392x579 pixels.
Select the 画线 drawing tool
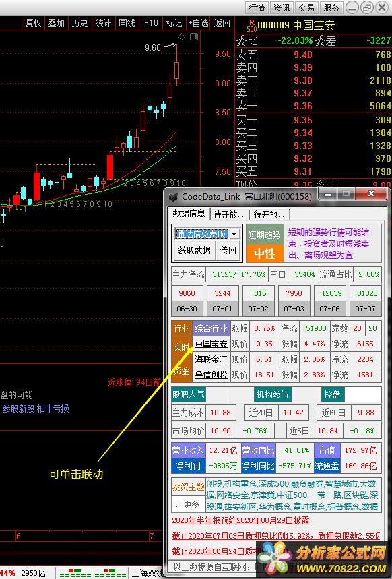pyautogui.click(x=127, y=23)
